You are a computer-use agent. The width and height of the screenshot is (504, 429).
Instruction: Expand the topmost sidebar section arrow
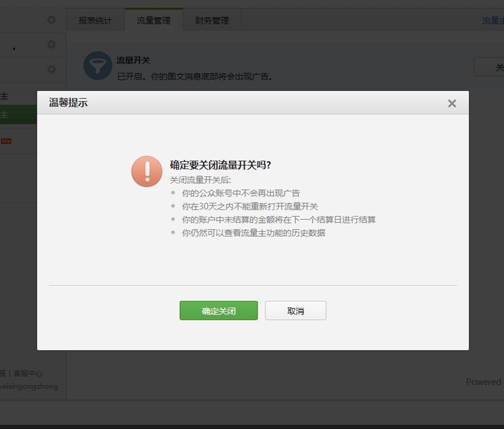coord(51,20)
